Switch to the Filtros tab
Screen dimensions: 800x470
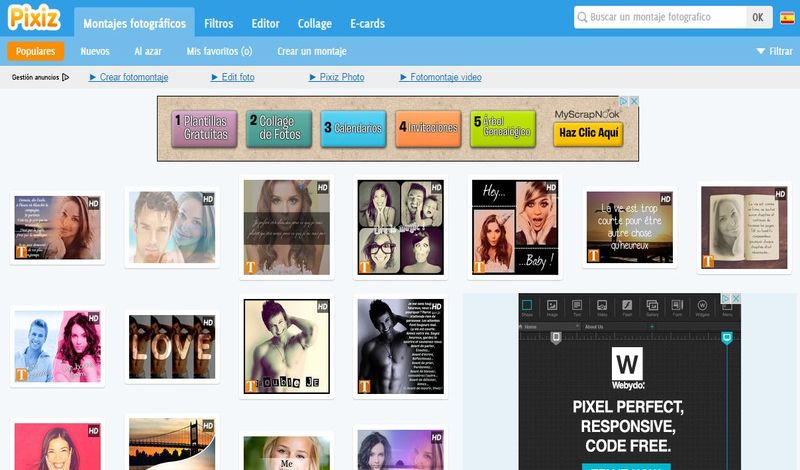[218, 23]
